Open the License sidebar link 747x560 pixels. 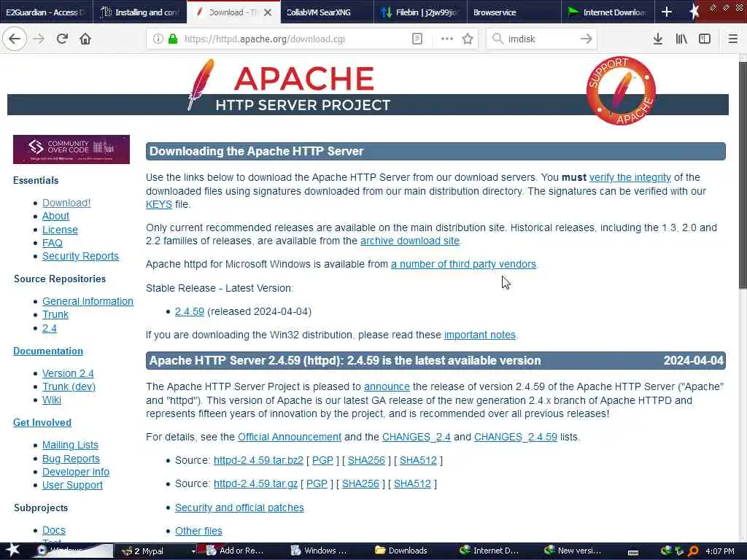point(60,230)
